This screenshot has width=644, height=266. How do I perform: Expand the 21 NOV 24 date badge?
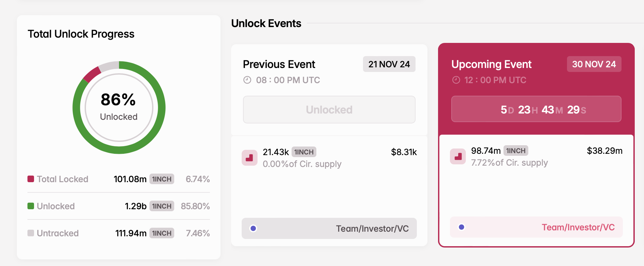click(x=389, y=64)
